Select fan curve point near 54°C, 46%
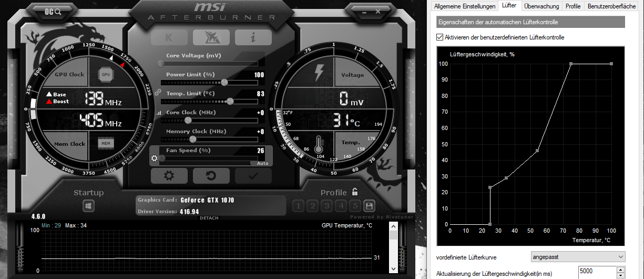This screenshot has height=279, width=644. point(537,151)
